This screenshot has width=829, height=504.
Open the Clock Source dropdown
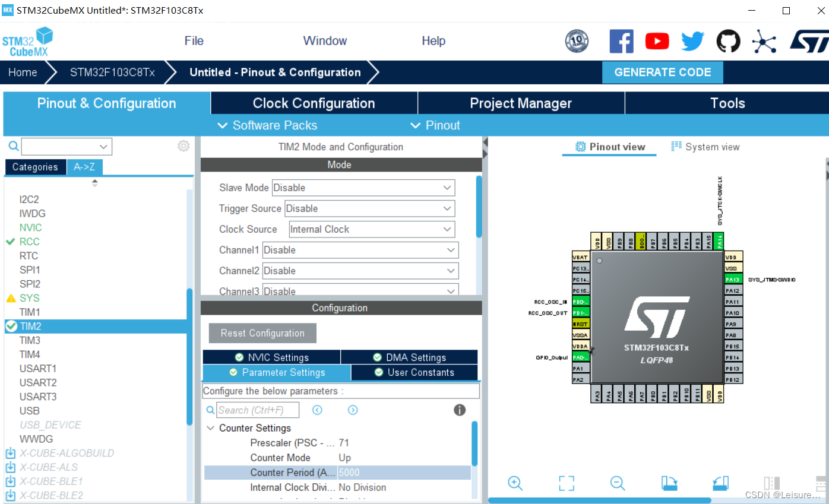(x=372, y=229)
